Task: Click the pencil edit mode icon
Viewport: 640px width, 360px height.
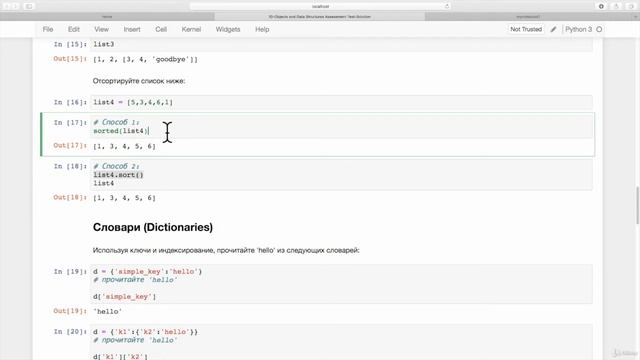Action: coord(553,29)
